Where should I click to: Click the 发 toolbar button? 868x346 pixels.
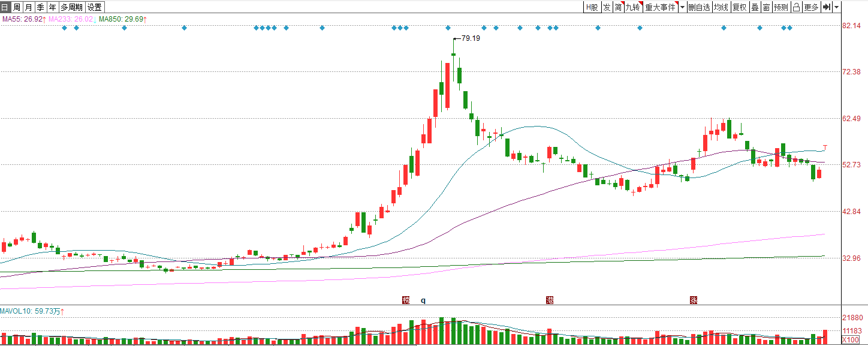coord(607,7)
